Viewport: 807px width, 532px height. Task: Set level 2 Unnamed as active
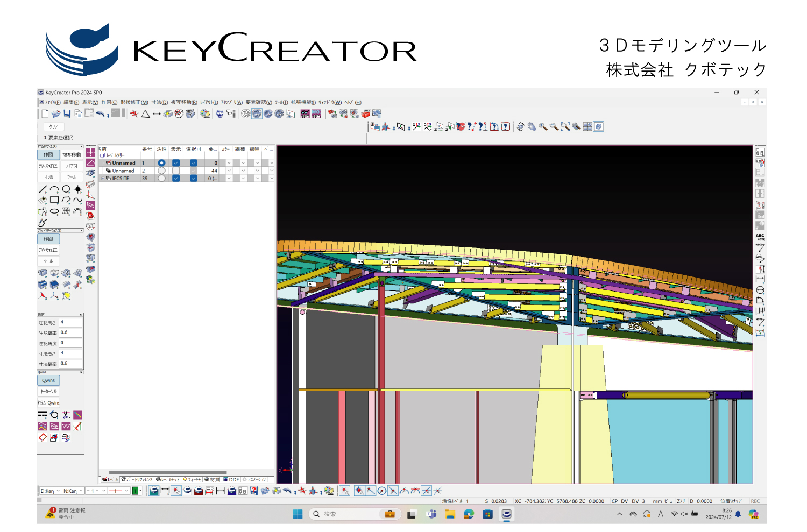coord(161,171)
